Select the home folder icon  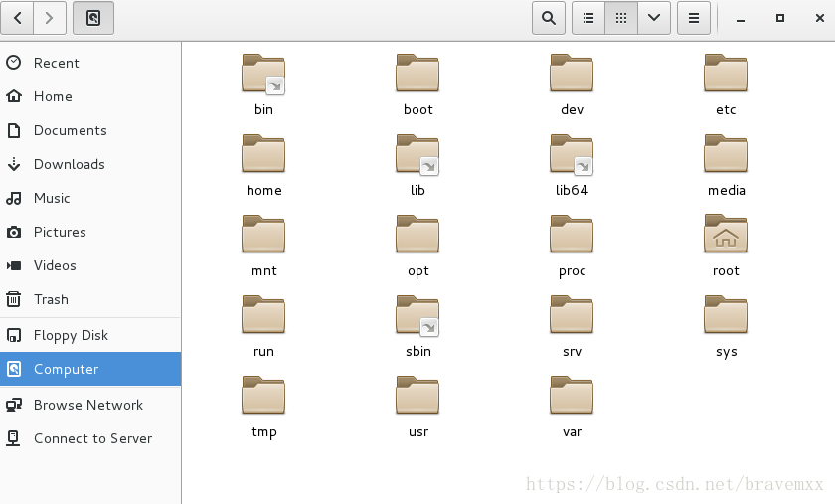[x=263, y=153]
